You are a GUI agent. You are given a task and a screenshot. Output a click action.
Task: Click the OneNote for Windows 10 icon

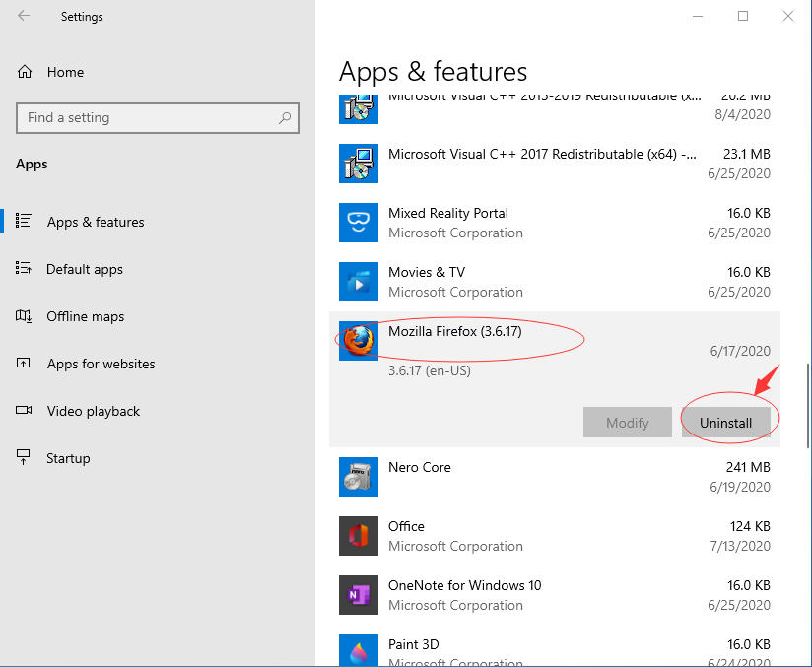(359, 594)
